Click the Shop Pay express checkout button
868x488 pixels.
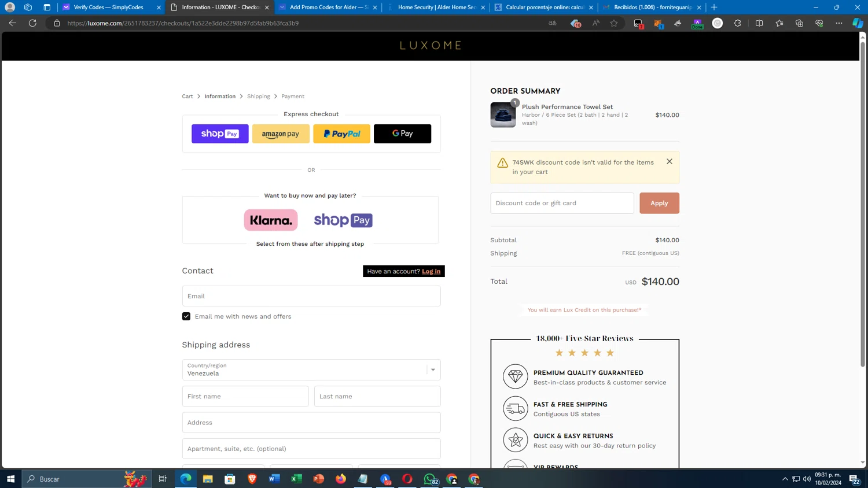(x=220, y=134)
